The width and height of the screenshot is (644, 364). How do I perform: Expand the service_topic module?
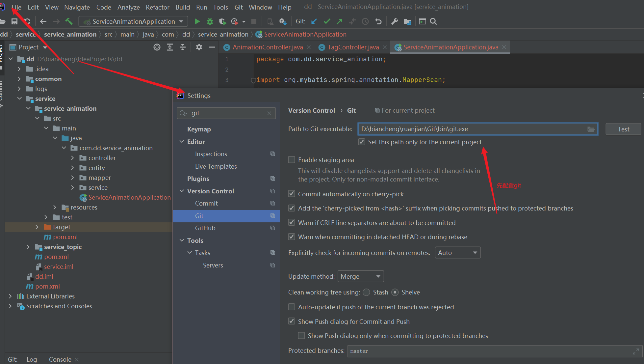tap(28, 247)
